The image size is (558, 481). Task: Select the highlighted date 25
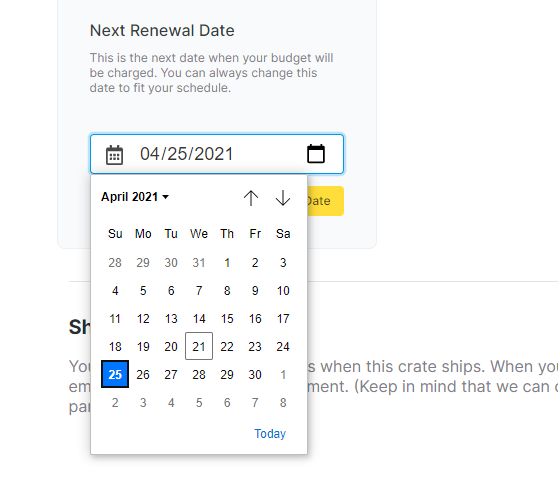tap(115, 374)
